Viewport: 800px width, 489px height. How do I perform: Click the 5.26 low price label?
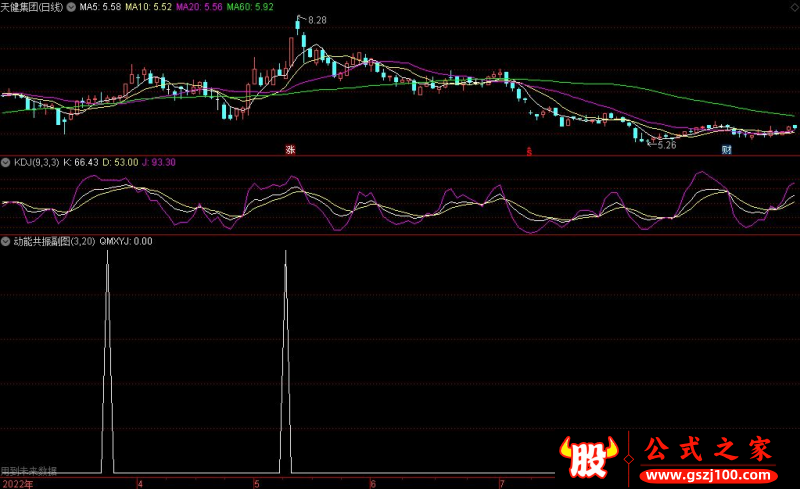pyautogui.click(x=665, y=145)
